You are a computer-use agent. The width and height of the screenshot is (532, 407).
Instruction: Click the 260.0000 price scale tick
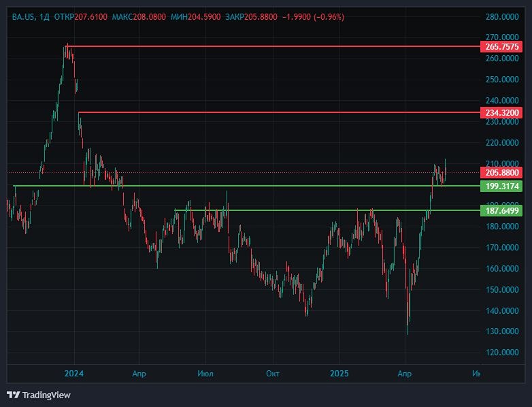click(502, 59)
